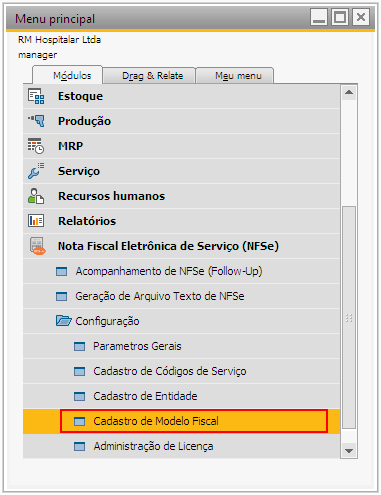Click the Serviço wrench icon

36,171
